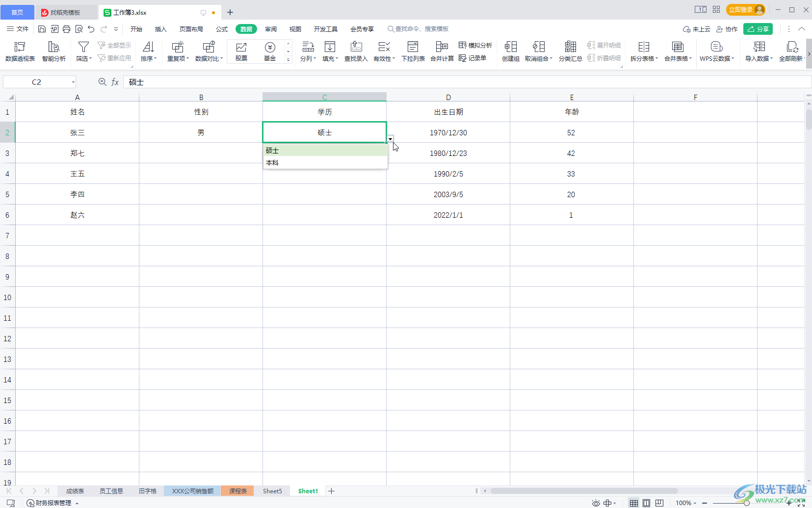Collapse the ribbon with the chevron arrow
Screen dimensions: 812x508
click(802, 29)
